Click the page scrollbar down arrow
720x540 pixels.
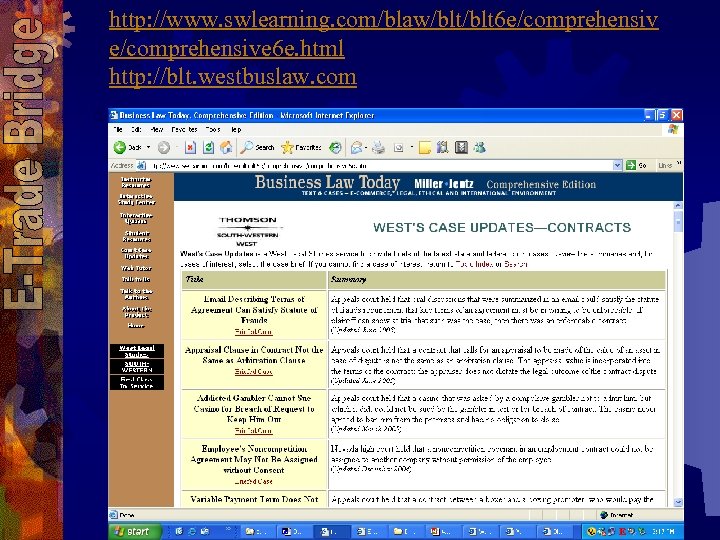[x=678, y=502]
